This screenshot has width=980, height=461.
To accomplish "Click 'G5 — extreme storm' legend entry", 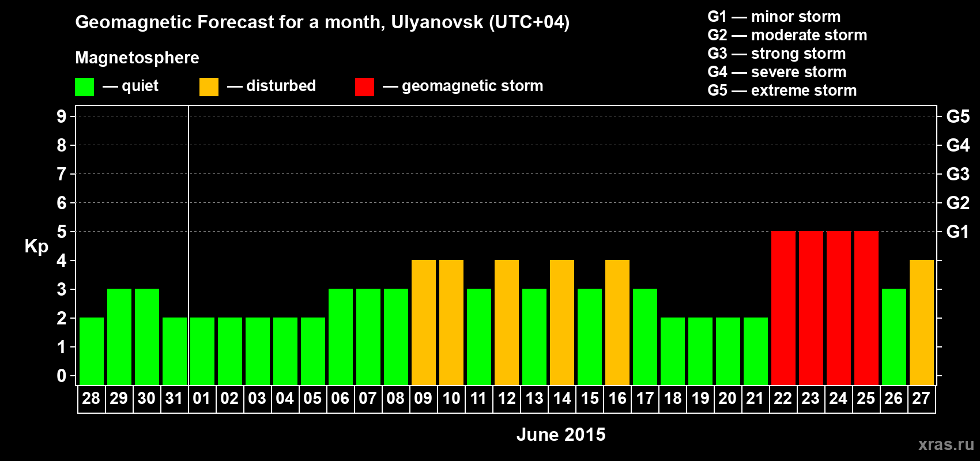I will point(782,90).
